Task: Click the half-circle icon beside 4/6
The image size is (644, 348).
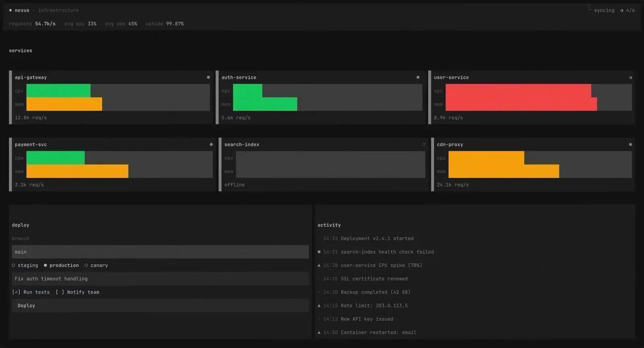Action: click(622, 10)
